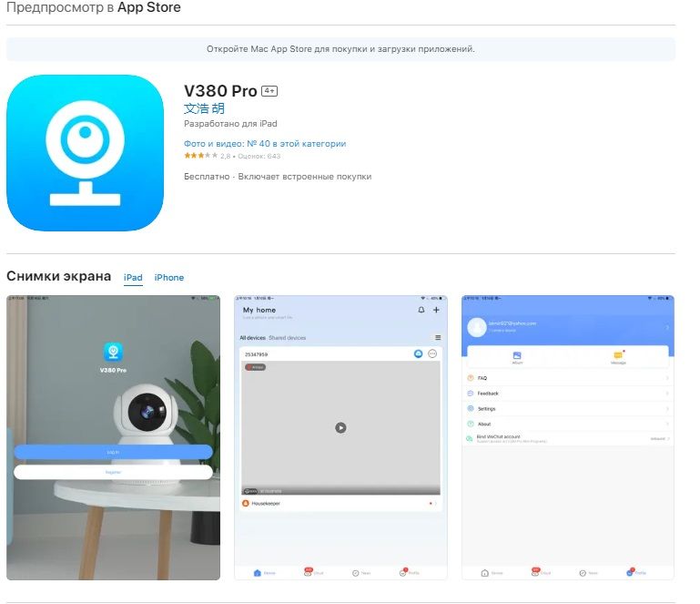Click the Message icon with red dot
The image size is (700, 604).
pos(618,355)
